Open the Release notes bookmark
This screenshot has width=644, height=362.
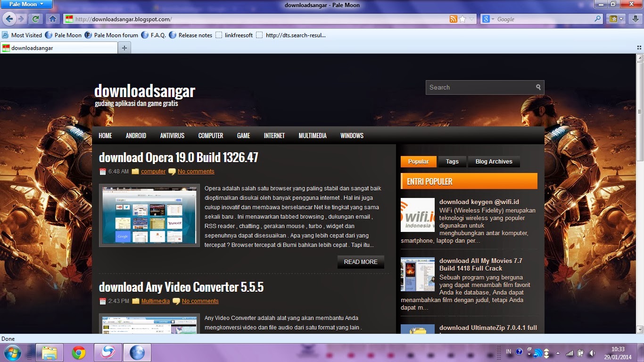click(190, 35)
